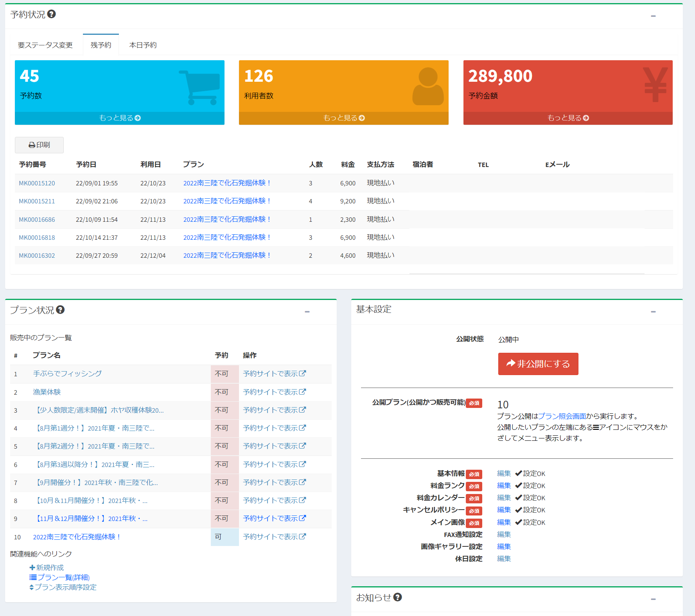Click the 可 reservation cell in row 10
The width and height of the screenshot is (695, 616).
click(x=224, y=537)
